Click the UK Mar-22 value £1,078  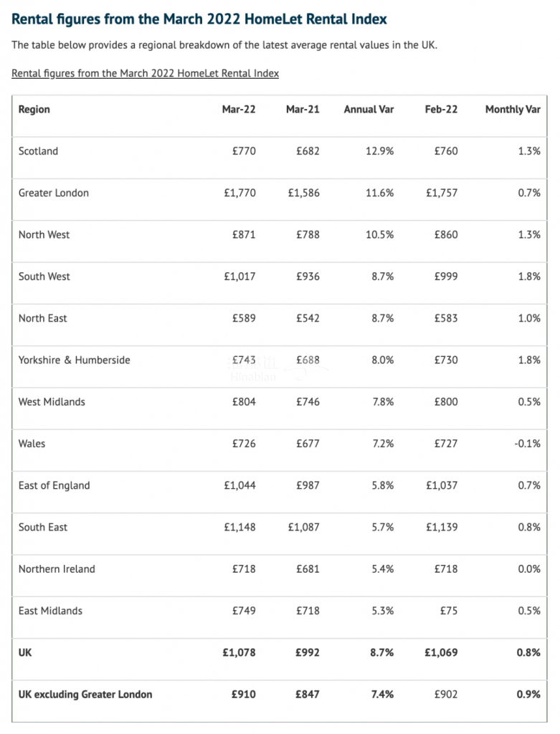239,652
